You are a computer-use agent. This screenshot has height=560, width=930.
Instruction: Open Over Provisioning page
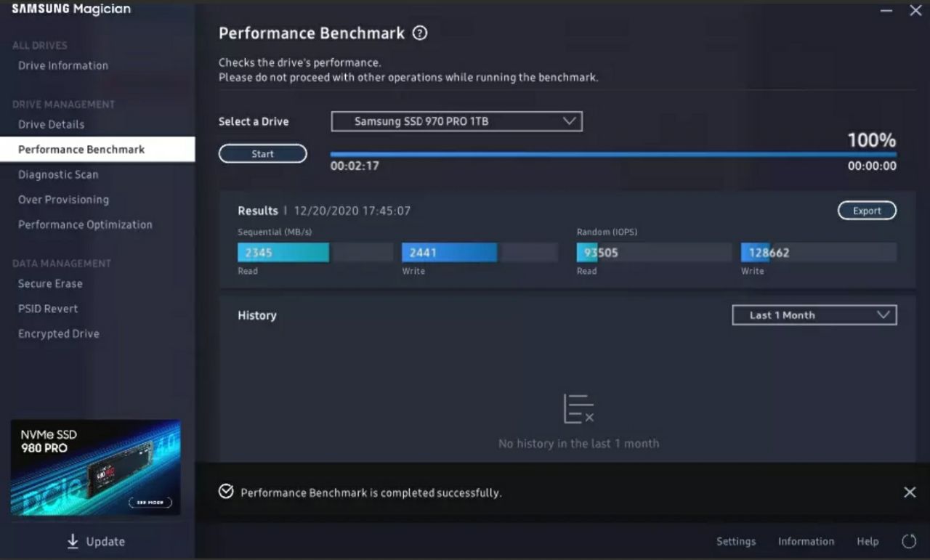click(x=63, y=200)
